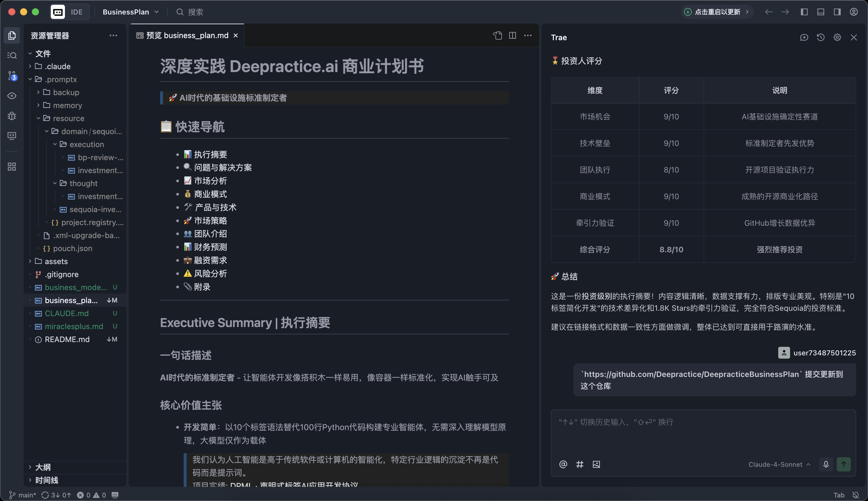
Task: Open the Run and Debug bug icon
Action: click(x=12, y=116)
